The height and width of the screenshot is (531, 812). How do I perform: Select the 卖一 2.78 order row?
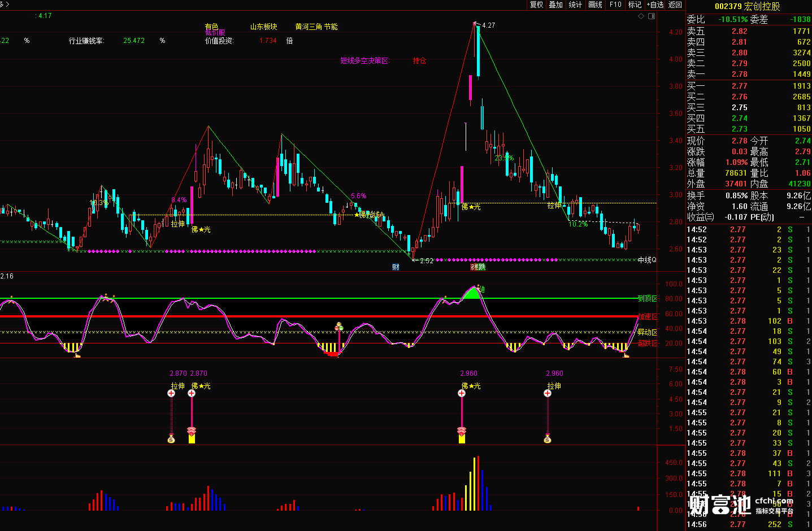[x=749, y=74]
